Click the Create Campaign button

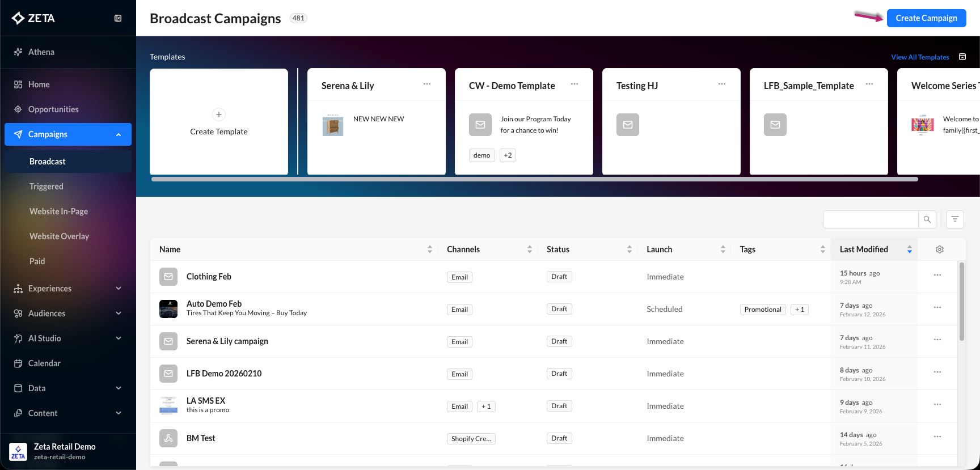pos(926,18)
